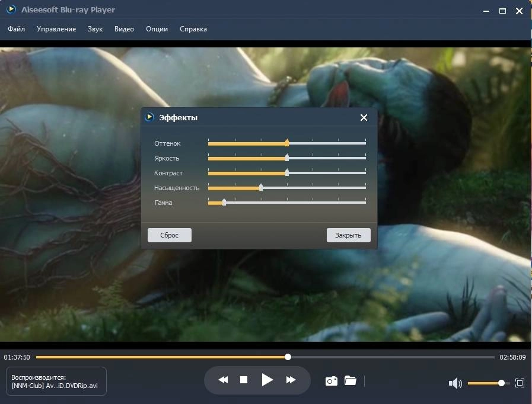Image resolution: width=532 pixels, height=404 pixels.
Task: Click the Гамма label
Action: coord(163,203)
